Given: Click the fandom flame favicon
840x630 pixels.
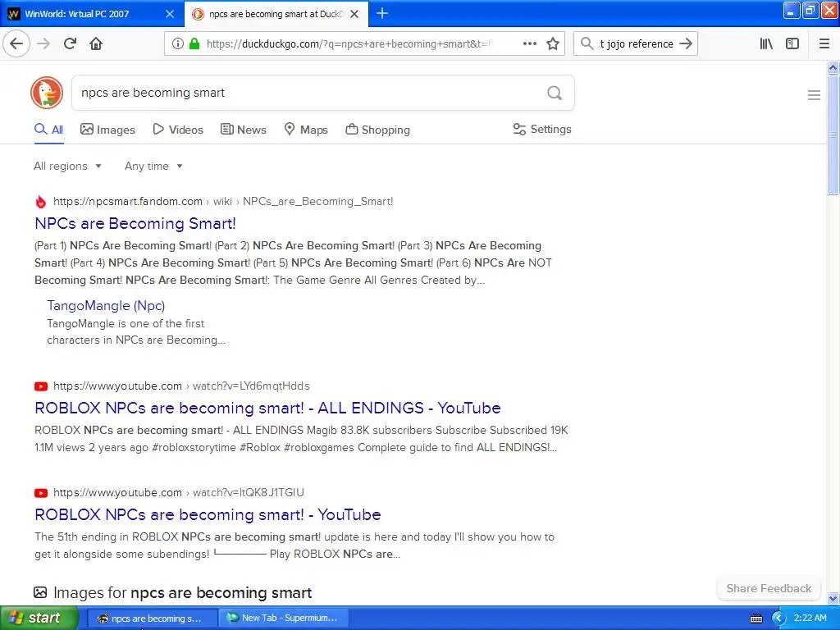Looking at the screenshot, I should [41, 202].
